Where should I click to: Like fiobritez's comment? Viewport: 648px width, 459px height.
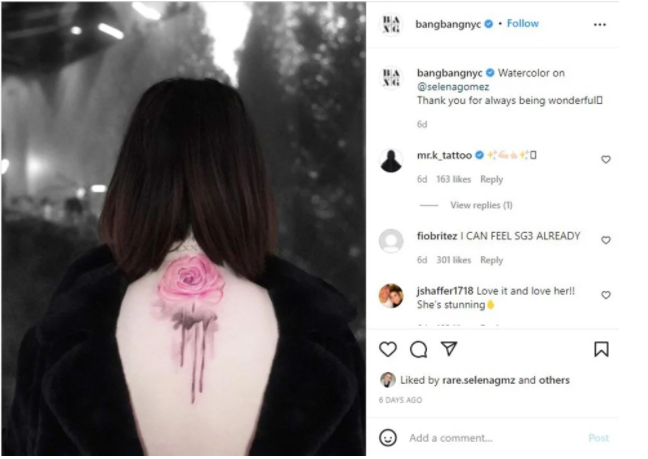click(x=605, y=240)
